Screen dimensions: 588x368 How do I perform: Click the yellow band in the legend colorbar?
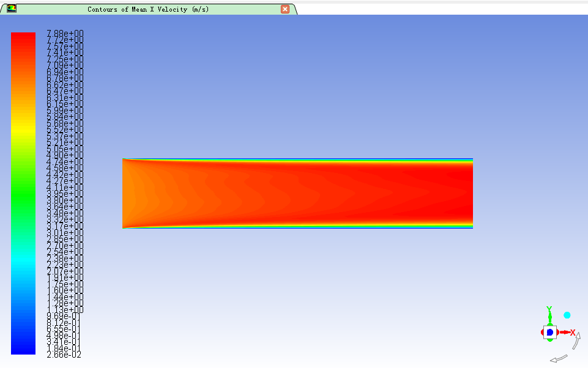(23, 131)
